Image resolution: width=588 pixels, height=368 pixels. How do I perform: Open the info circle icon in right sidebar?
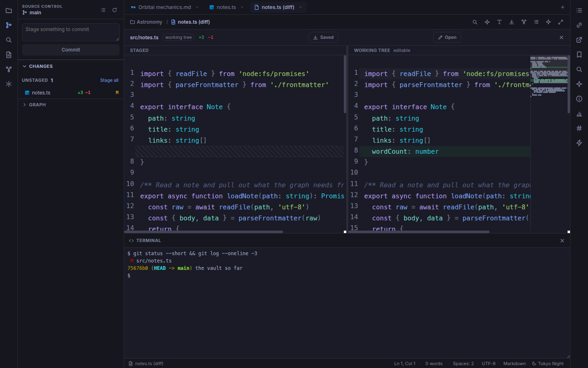579,99
